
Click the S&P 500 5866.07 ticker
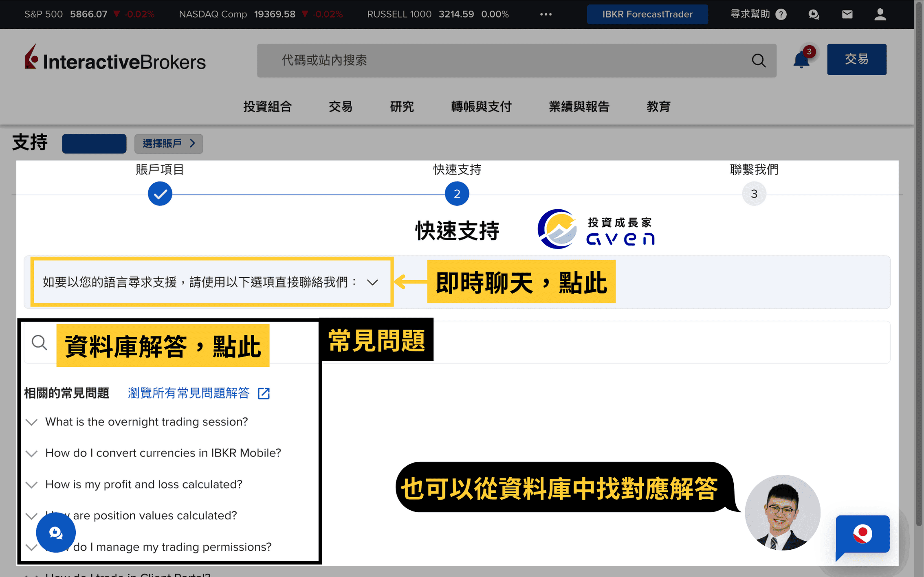pos(90,14)
